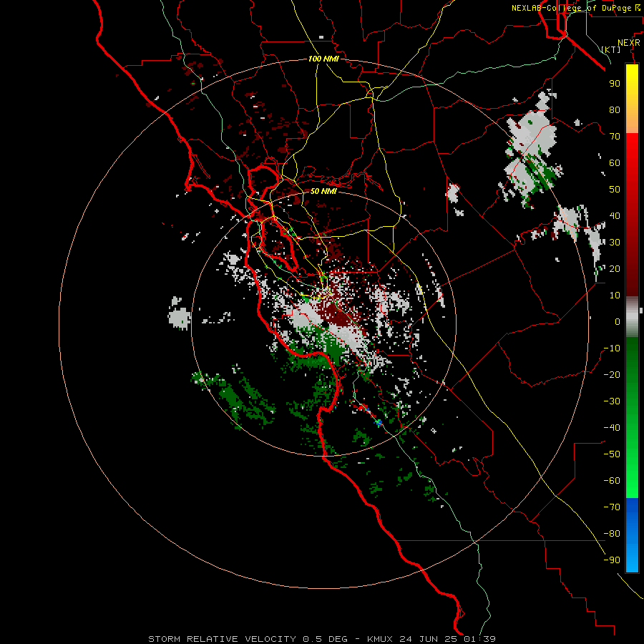Click the "NEXR" label above the color scale
Screen dimensions: 644x644
click(x=629, y=43)
